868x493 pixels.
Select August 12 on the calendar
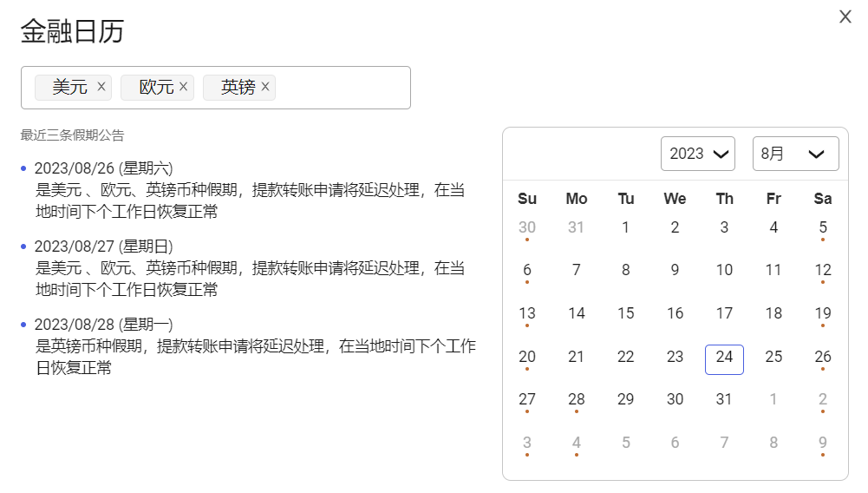tap(823, 271)
